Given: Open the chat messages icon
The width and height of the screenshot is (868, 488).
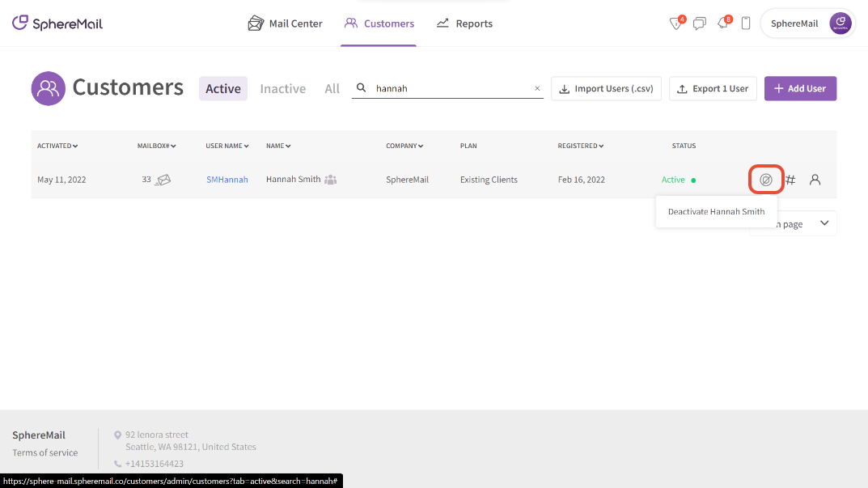Looking at the screenshot, I should coord(700,23).
